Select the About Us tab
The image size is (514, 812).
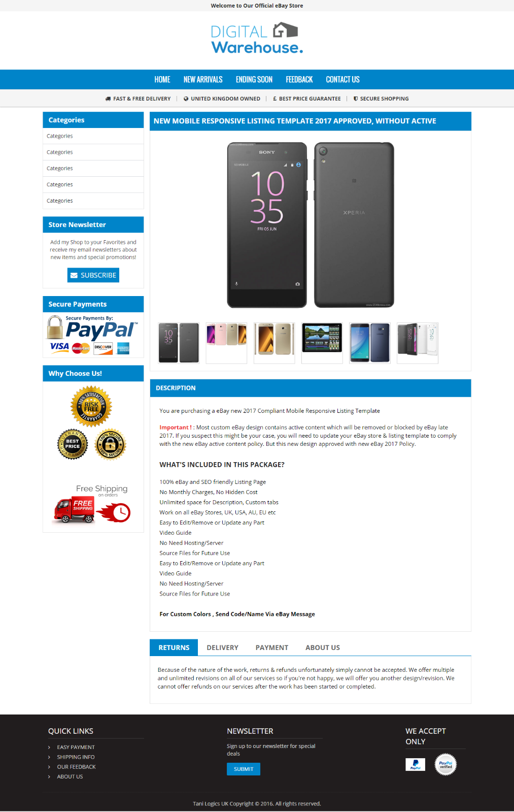click(x=323, y=647)
